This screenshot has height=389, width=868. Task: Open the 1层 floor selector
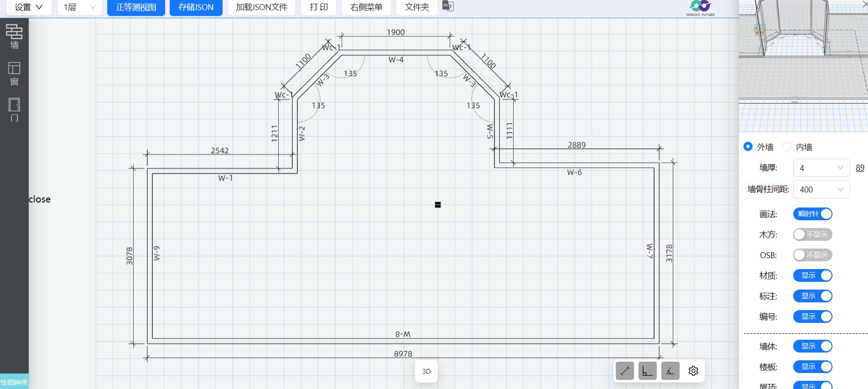tap(79, 7)
